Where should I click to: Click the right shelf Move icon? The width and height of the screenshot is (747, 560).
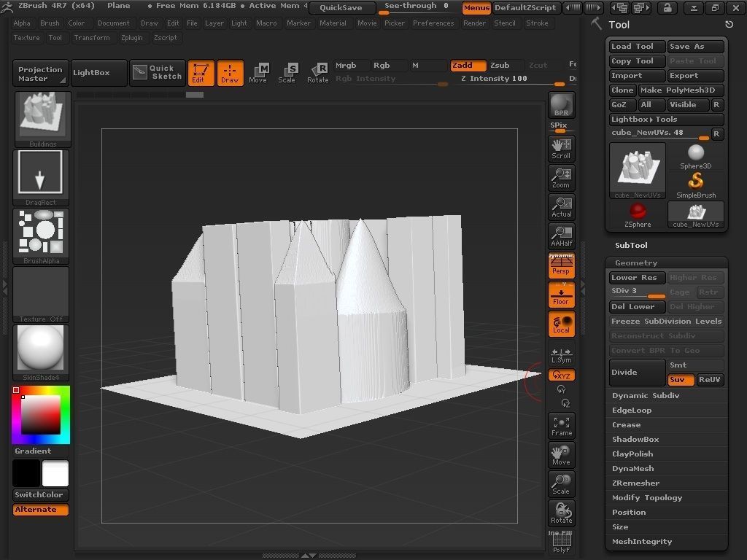[561, 455]
